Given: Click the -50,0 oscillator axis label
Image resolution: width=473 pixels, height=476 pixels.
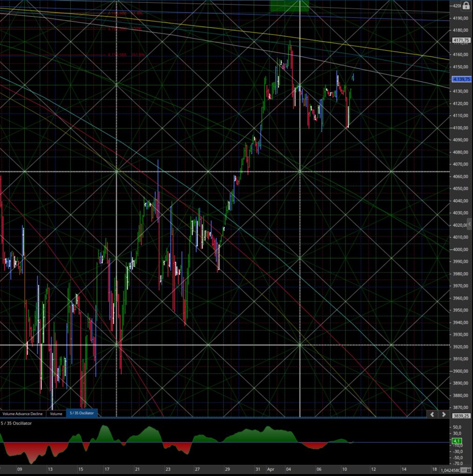Looking at the screenshot, I should [x=458, y=457].
